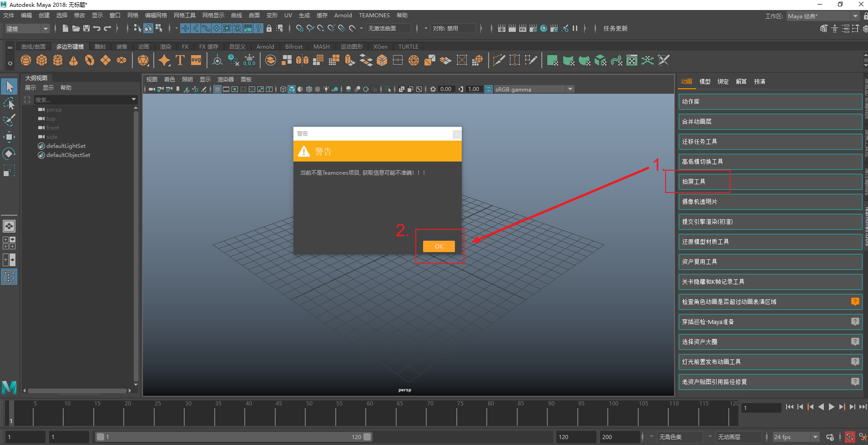Click the SVG import shelf icon
The image size is (868, 445).
point(196,60)
